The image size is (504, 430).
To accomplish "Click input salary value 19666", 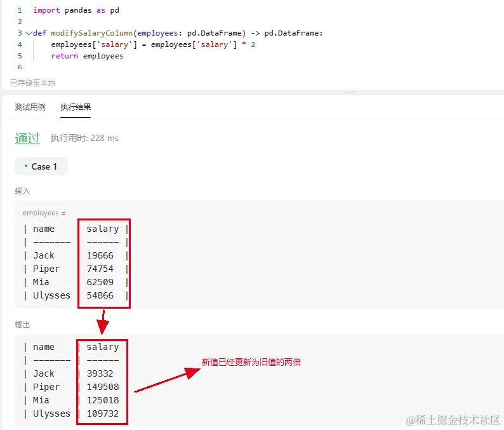I will pyautogui.click(x=100, y=255).
